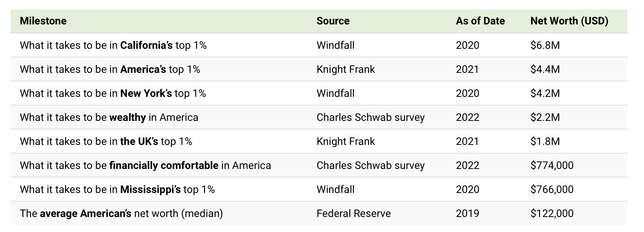Click the Net Worth (USD) column header
Screen dimensions: 644x232
pos(569,21)
